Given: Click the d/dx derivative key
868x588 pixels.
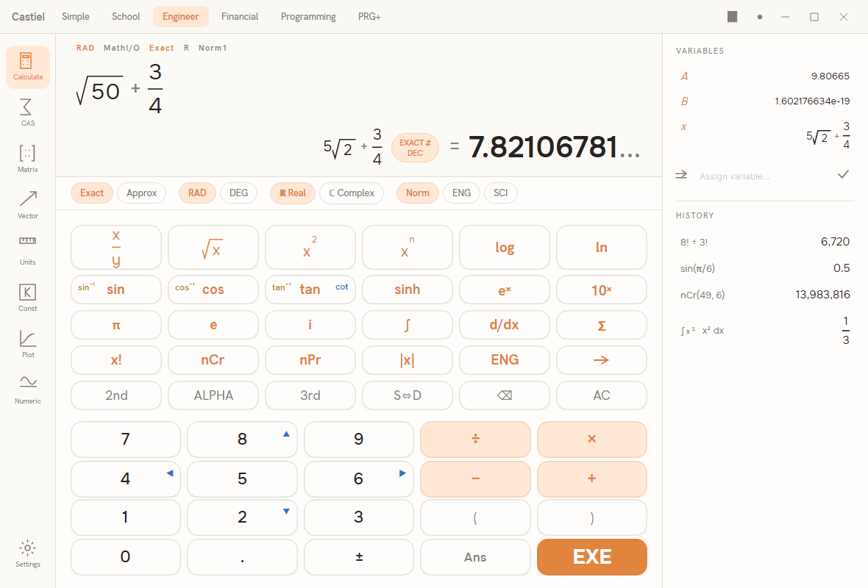Looking at the screenshot, I should coord(505,325).
